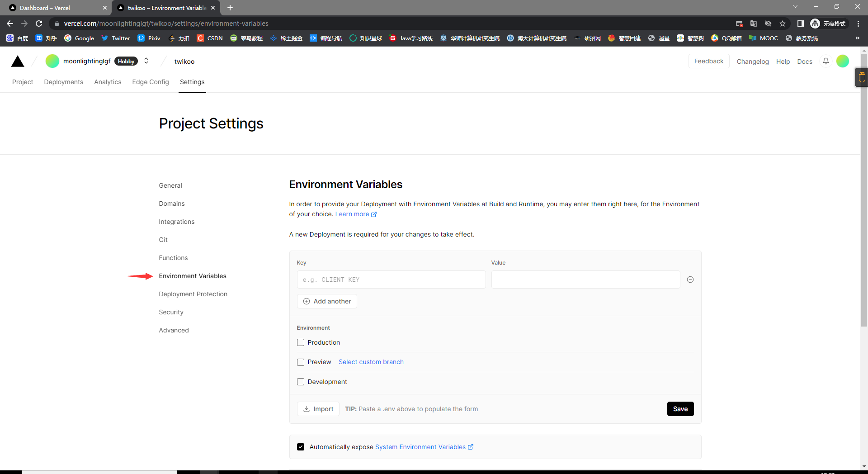
Task: Reload the page using the refresh icon
Action: 39,24
